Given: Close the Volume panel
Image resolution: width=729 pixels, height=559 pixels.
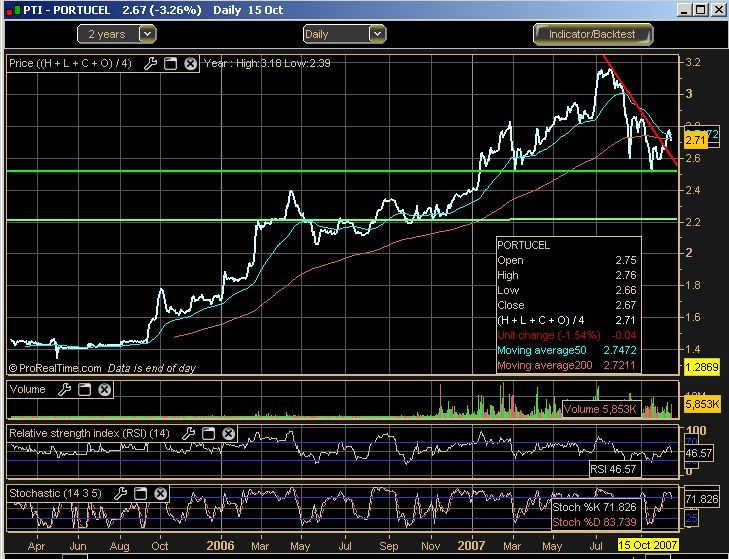Looking at the screenshot, I should (105, 390).
